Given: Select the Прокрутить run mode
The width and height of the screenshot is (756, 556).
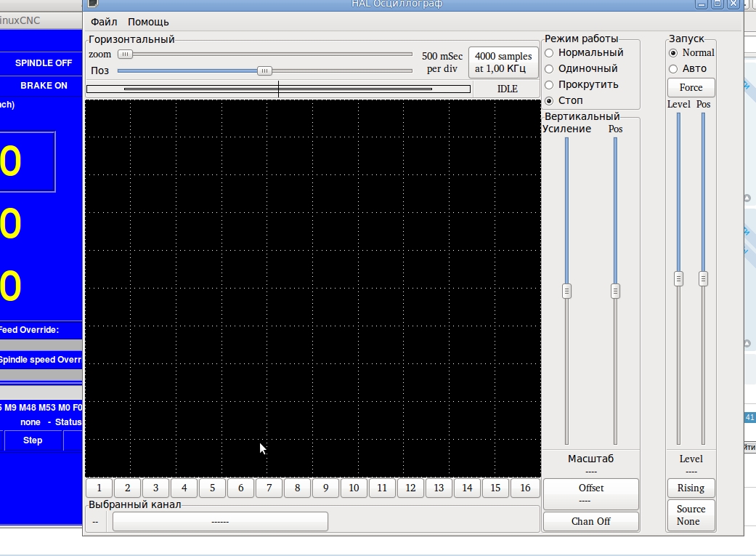Looking at the screenshot, I should pos(582,84).
